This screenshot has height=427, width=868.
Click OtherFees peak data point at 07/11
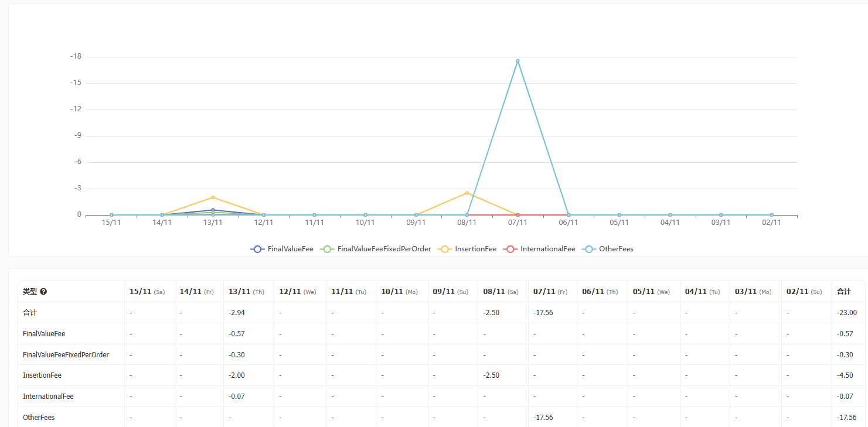pos(518,61)
